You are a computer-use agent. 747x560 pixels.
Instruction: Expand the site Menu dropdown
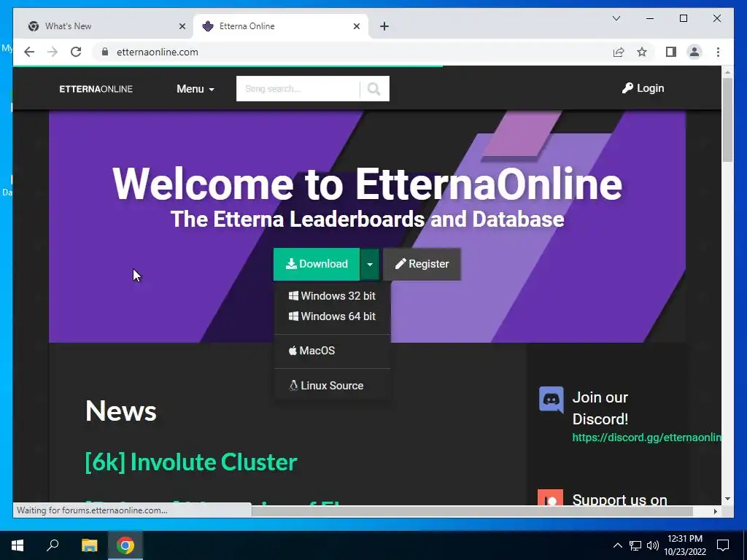(x=196, y=89)
